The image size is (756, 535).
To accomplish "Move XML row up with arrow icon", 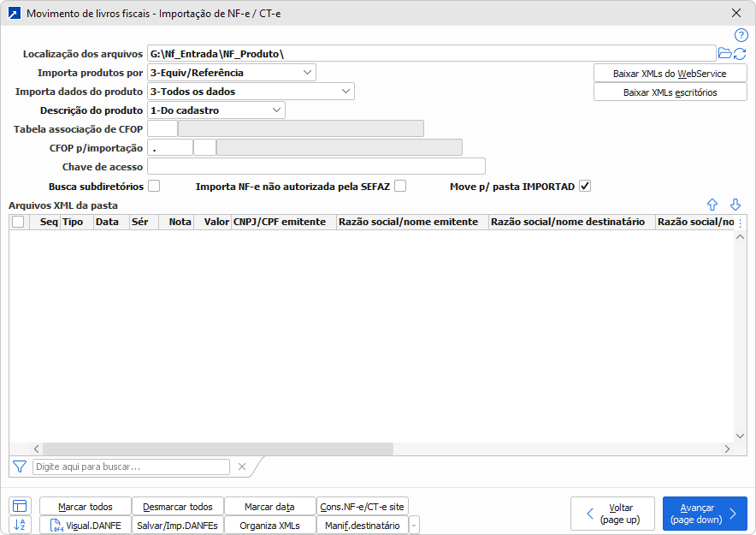I will [x=712, y=205].
